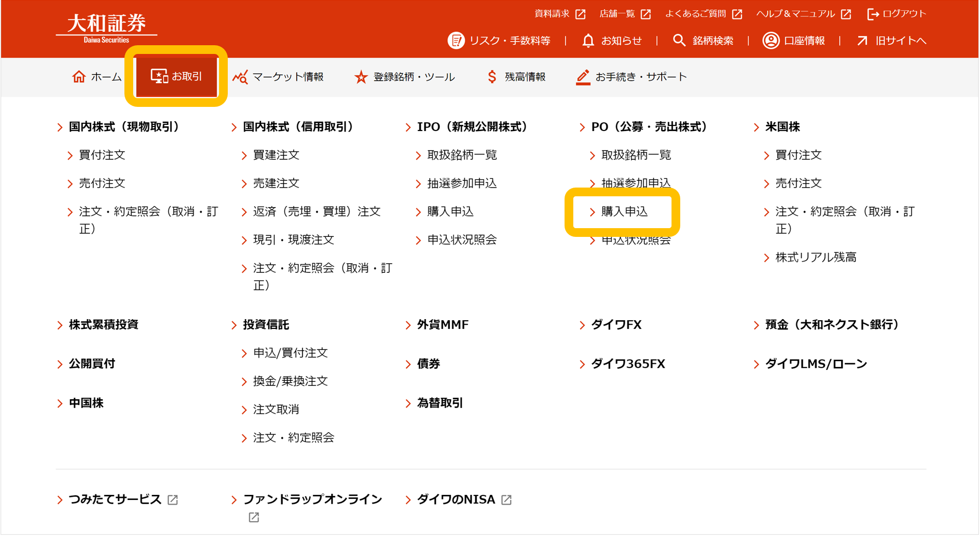The height and width of the screenshot is (538, 980).
Task: Click external-link icon beside 資料請求
Action: pyautogui.click(x=580, y=14)
